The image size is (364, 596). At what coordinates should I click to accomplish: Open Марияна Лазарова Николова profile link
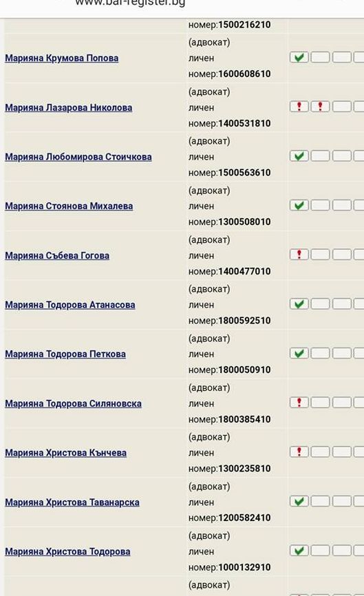pos(68,107)
